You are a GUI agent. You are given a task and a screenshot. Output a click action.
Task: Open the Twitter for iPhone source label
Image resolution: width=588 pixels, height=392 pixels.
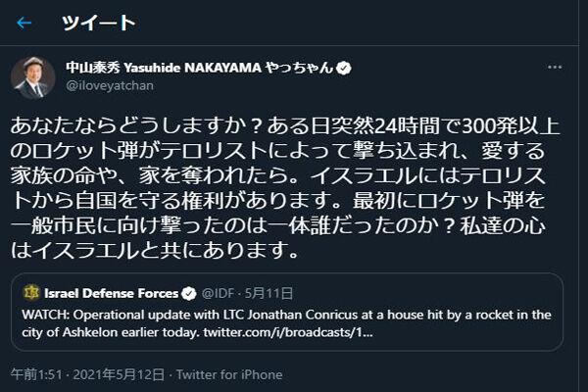click(x=229, y=374)
